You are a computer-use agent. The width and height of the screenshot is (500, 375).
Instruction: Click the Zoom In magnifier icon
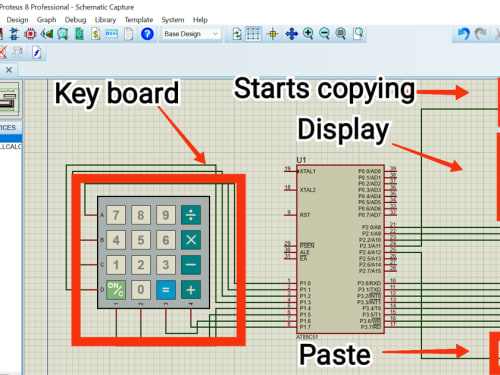[x=308, y=34]
